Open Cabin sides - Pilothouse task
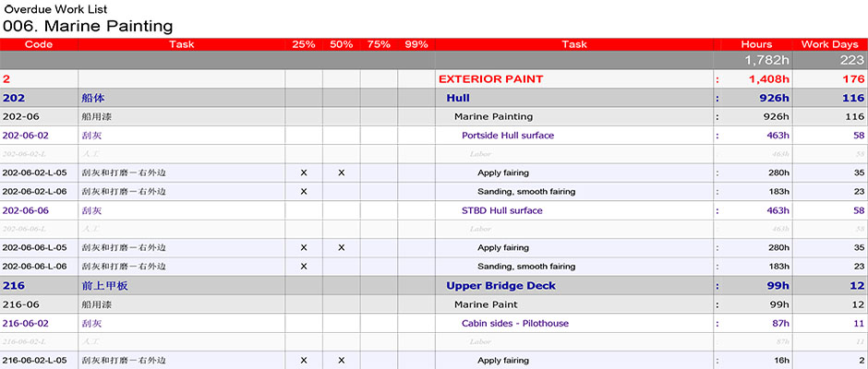Image resolution: width=868 pixels, height=369 pixels. [x=515, y=324]
